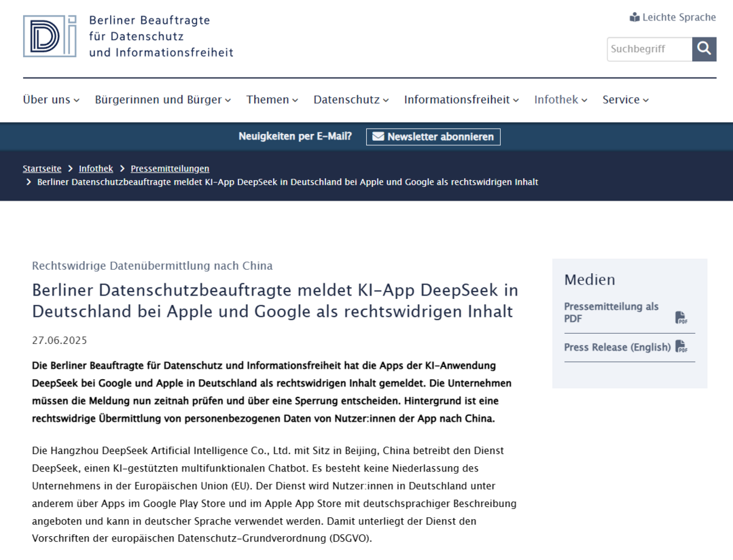The height and width of the screenshot is (560, 733).
Task: Focus the Suchbegriff search field
Action: (650, 49)
